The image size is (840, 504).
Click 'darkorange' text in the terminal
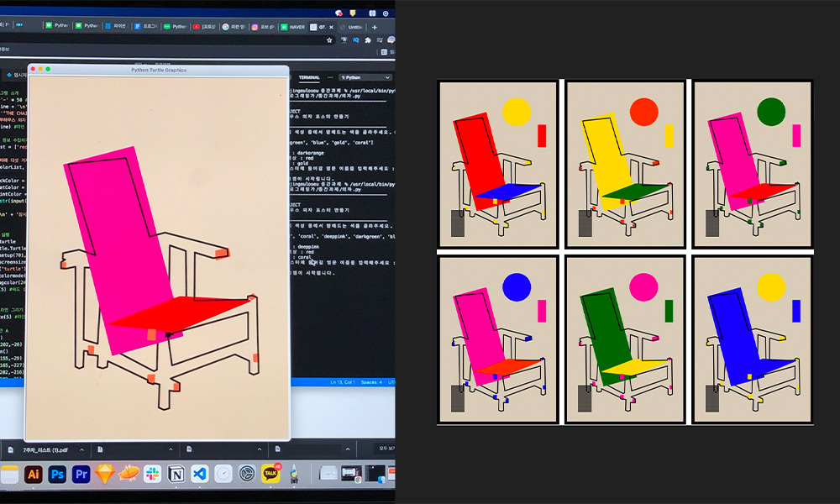point(310,153)
